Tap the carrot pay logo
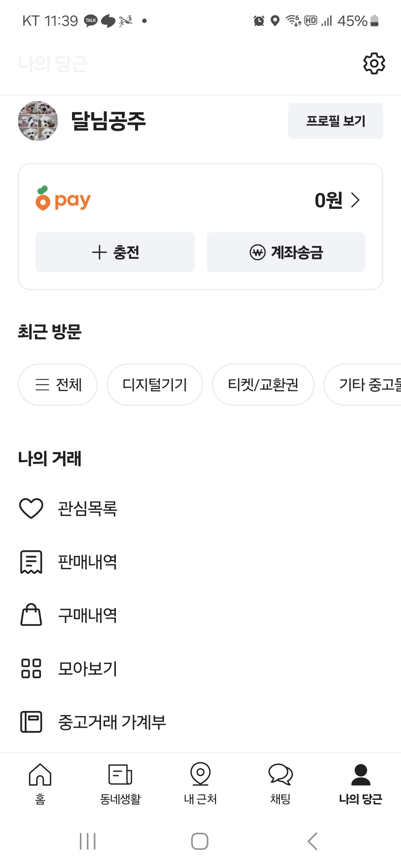This screenshot has height=868, width=401. (63, 199)
